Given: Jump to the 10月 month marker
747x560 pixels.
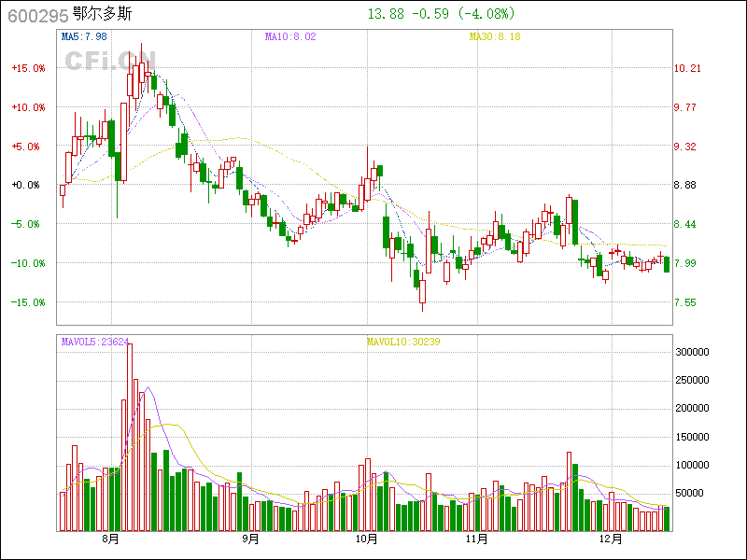Looking at the screenshot, I should [x=367, y=539].
